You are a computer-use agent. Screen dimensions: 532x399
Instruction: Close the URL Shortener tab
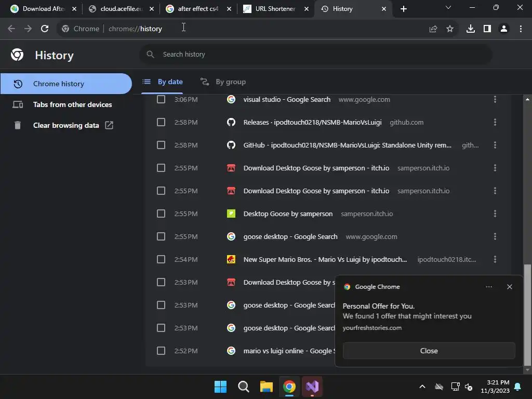pyautogui.click(x=307, y=9)
